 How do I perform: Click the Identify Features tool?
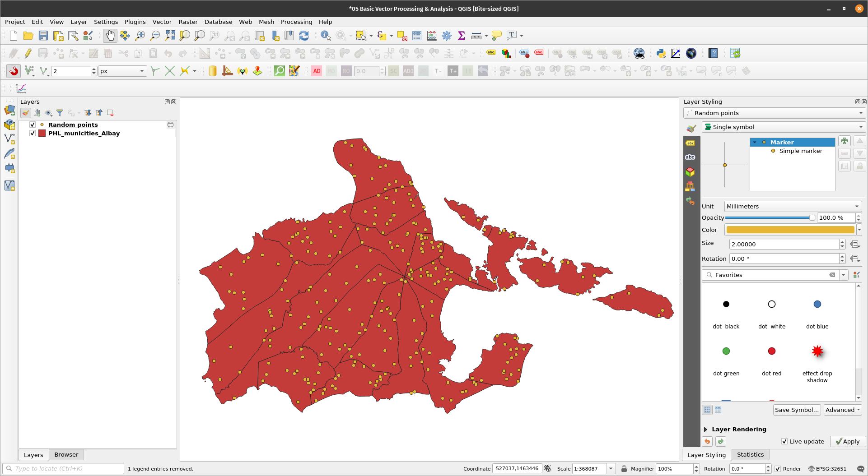click(x=325, y=36)
